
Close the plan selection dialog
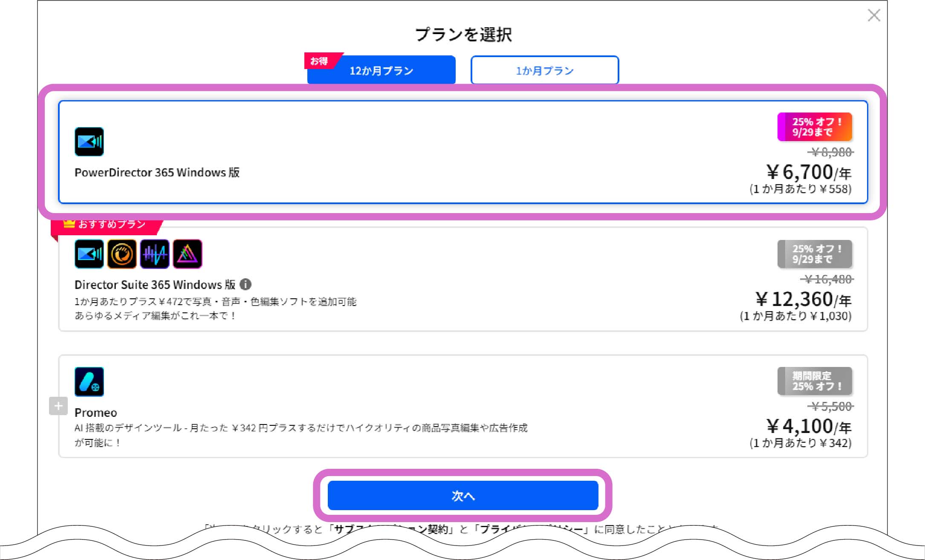(x=874, y=16)
